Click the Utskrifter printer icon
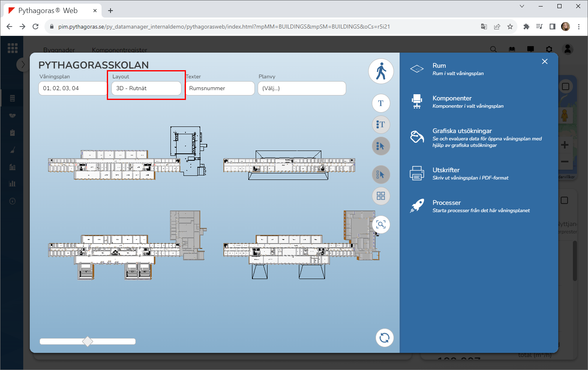The image size is (588, 370). [417, 173]
